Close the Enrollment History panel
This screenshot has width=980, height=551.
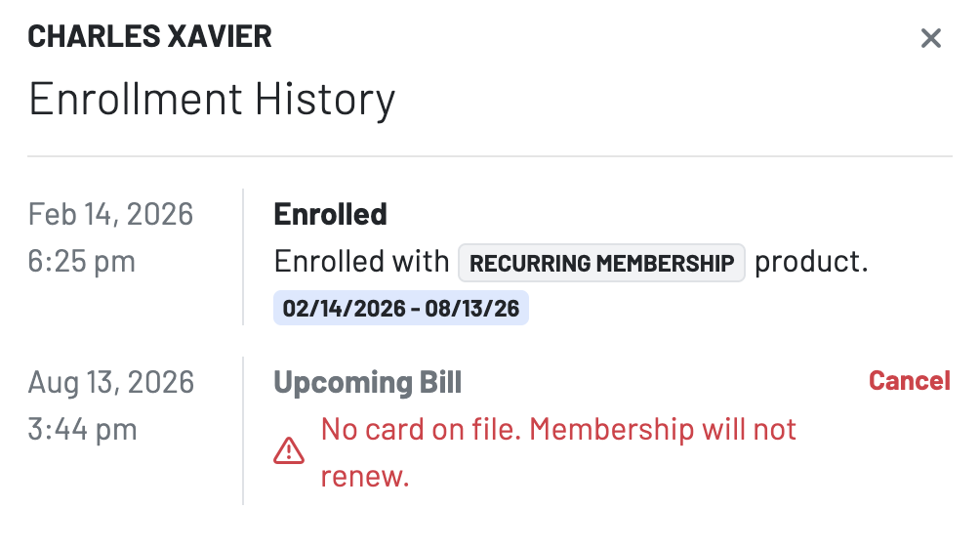[x=931, y=38]
